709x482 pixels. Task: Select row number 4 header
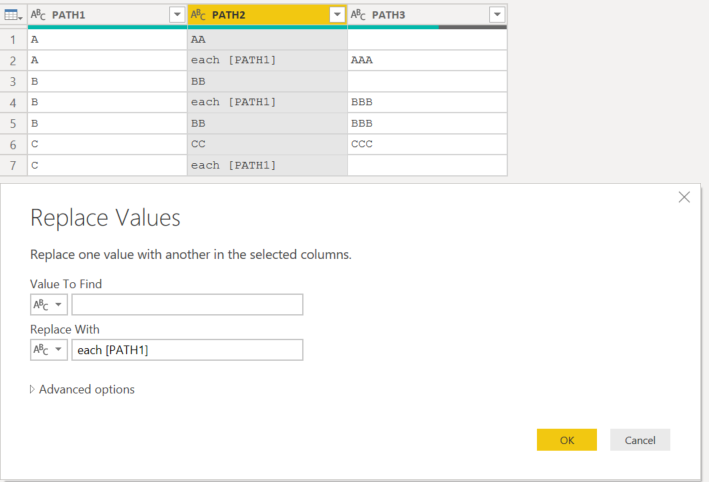click(x=14, y=103)
